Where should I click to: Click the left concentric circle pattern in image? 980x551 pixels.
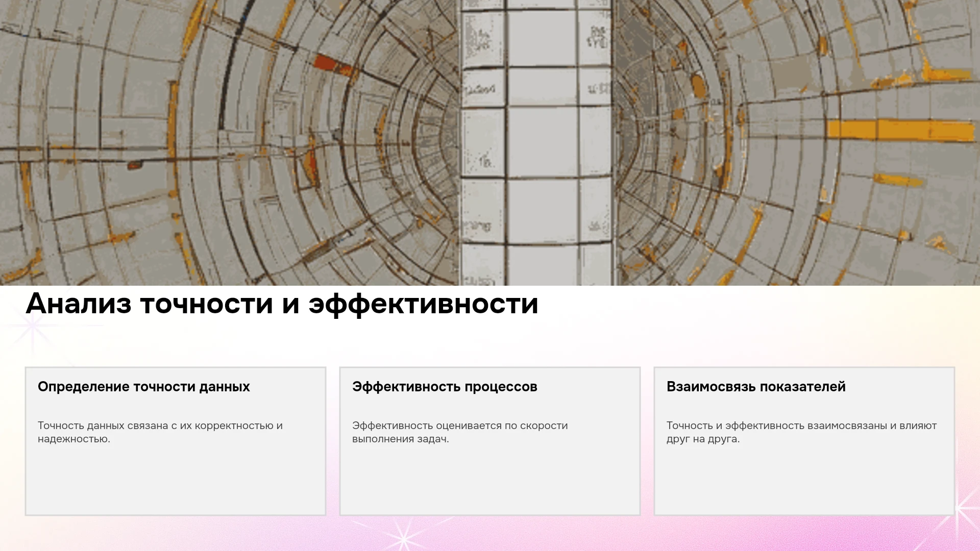pos(230,143)
